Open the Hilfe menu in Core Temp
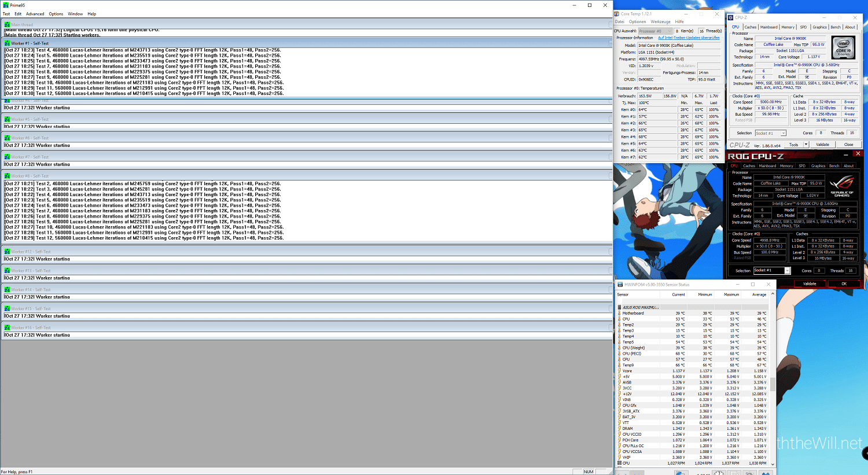The height and width of the screenshot is (475, 868). coord(679,22)
